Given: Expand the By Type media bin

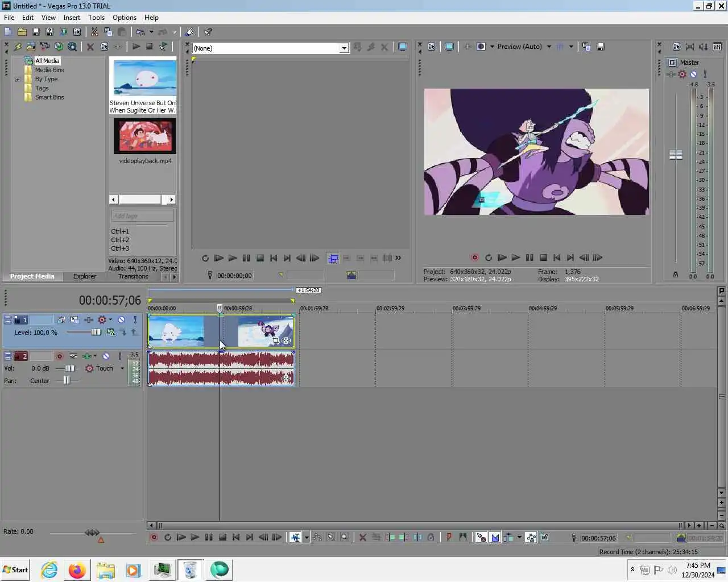Looking at the screenshot, I should point(18,79).
